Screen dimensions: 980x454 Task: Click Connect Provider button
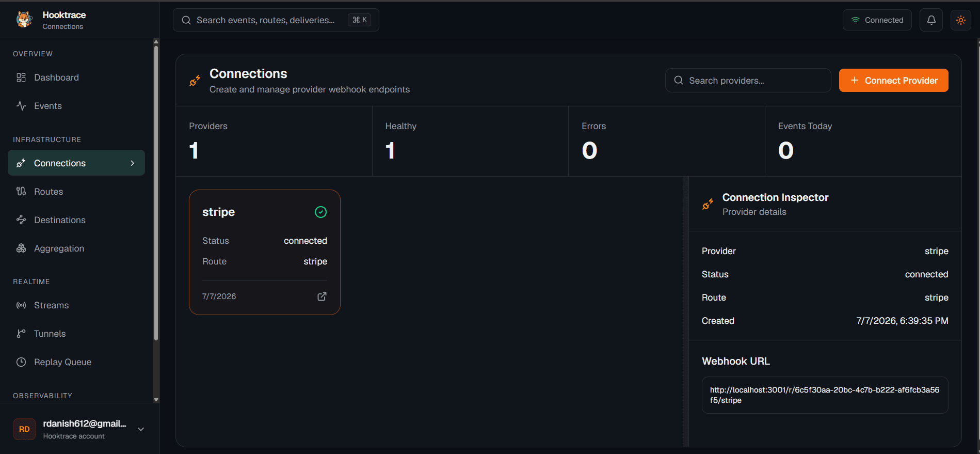click(893, 81)
